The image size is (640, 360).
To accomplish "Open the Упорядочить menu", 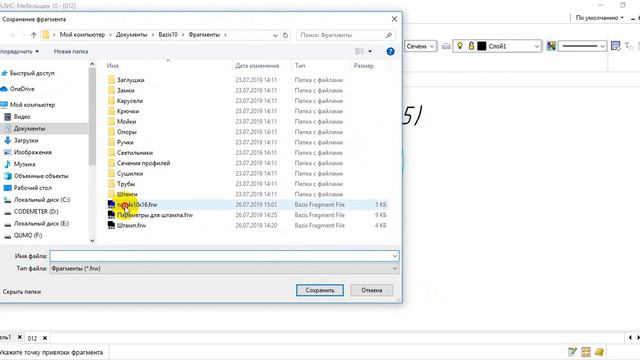I will [19, 51].
